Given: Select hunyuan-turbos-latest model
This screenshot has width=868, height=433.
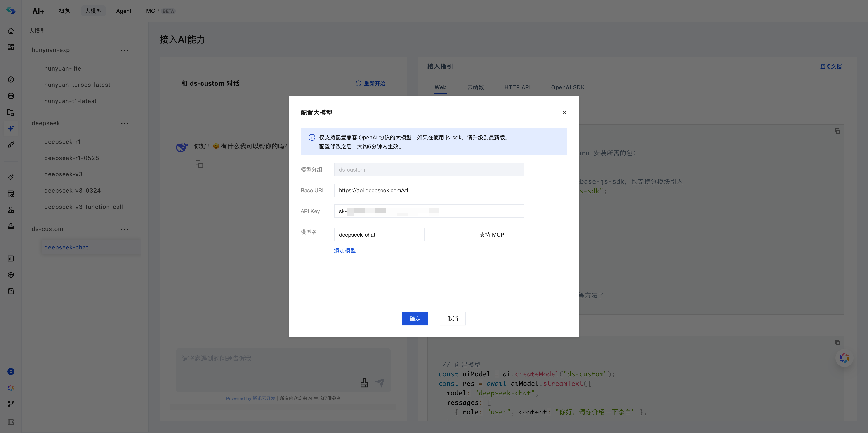Looking at the screenshot, I should pyautogui.click(x=77, y=85).
